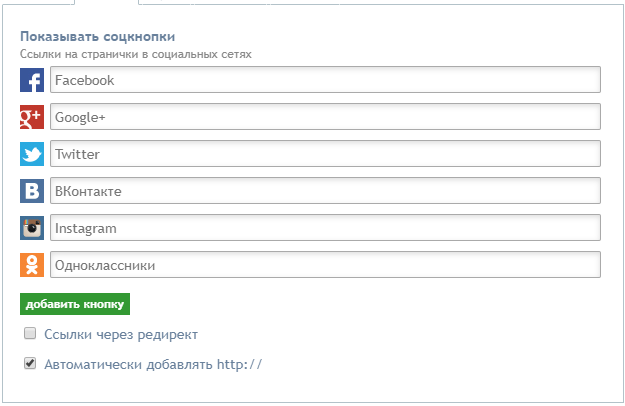The height and width of the screenshot is (406, 625).
Task: Click the orange Одноклассники icon
Action: coord(32,265)
